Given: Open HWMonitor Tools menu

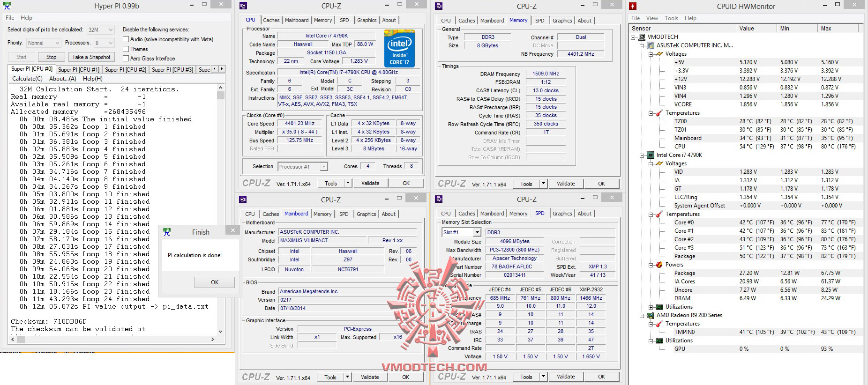Looking at the screenshot, I should [671, 18].
